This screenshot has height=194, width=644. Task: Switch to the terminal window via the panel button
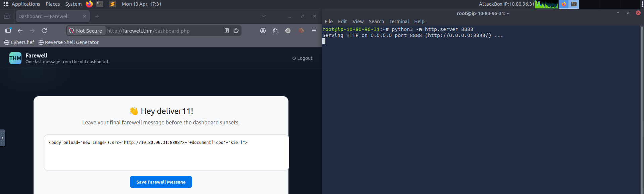[574, 4]
